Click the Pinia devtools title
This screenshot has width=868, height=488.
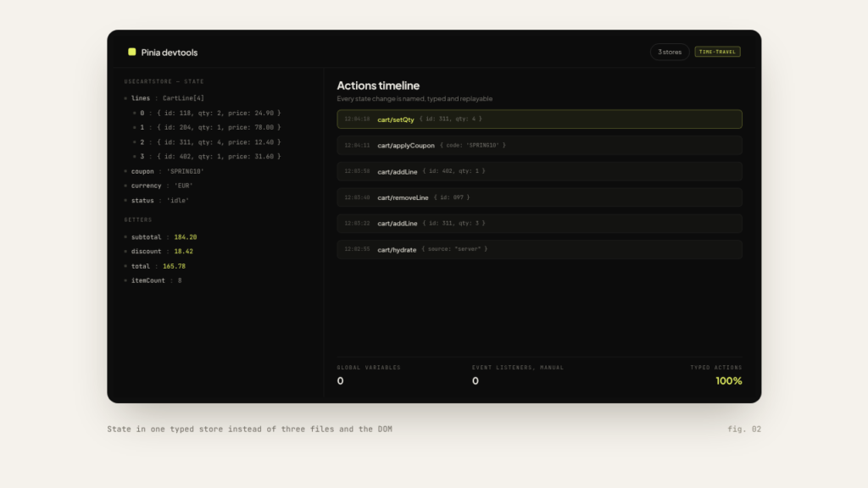coord(170,53)
